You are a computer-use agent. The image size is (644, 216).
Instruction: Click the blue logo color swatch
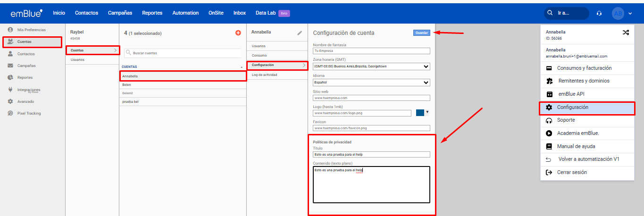(420, 113)
